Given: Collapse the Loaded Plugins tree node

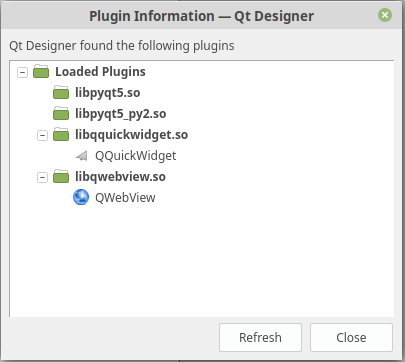Looking at the screenshot, I should coord(22,72).
